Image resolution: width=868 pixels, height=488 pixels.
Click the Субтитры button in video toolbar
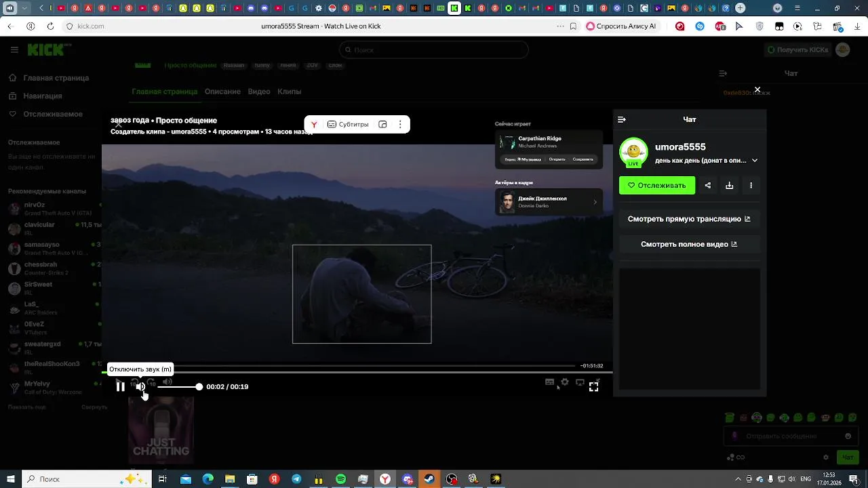coord(348,125)
